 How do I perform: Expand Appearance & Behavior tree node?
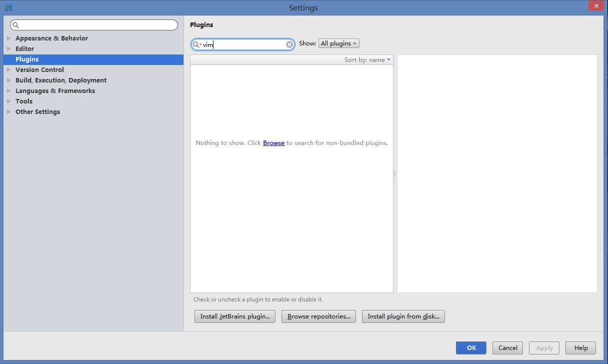pos(8,38)
